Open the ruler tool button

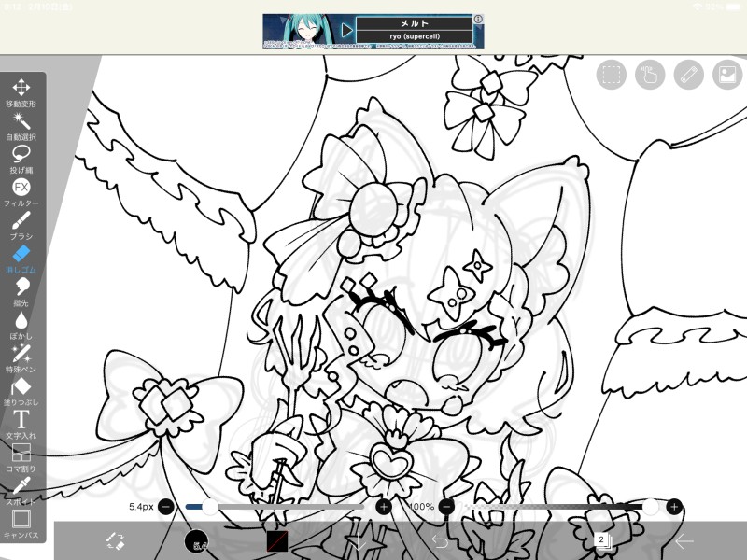tap(689, 75)
